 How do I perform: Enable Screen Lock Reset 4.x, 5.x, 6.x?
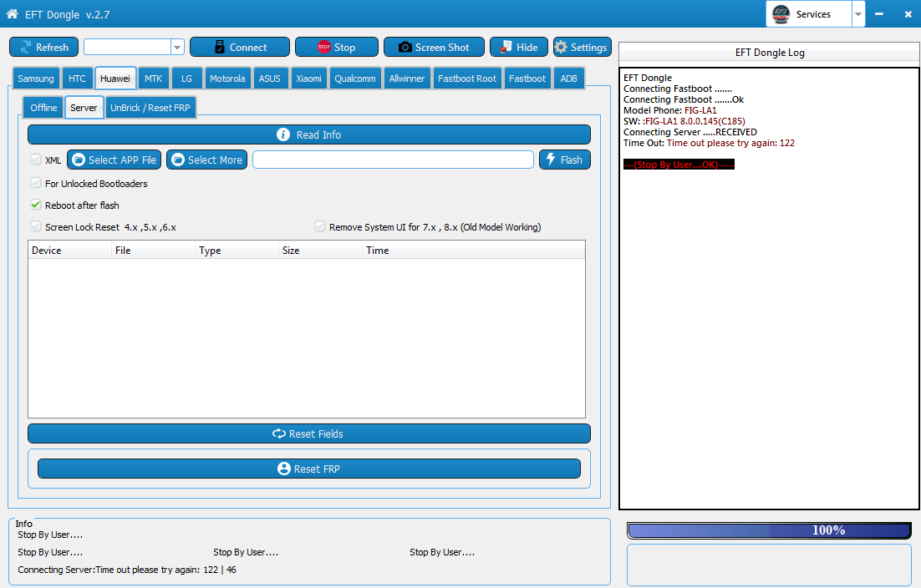(x=36, y=226)
